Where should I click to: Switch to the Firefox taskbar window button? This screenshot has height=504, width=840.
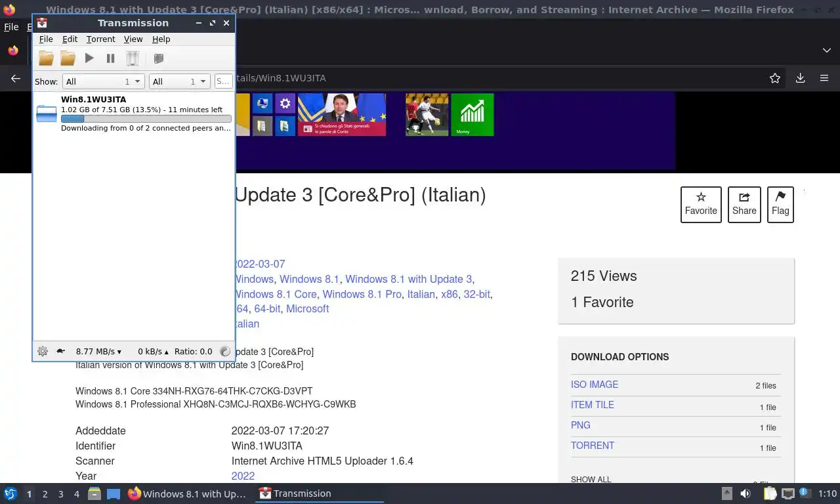tap(188, 493)
